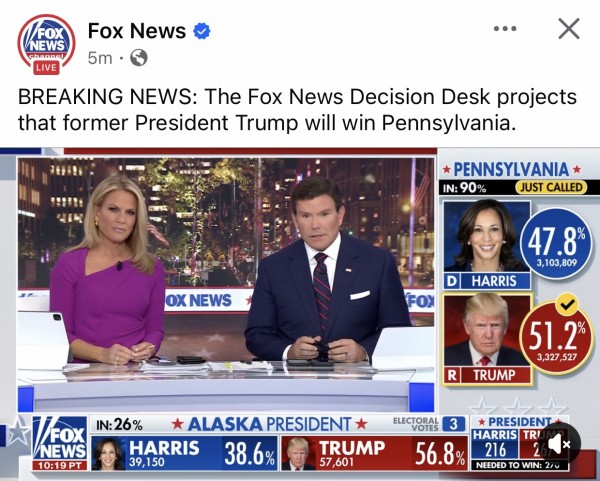The image size is (600, 481).
Task: Click the Harris photo in Pennsylvania panel
Action: tap(487, 236)
